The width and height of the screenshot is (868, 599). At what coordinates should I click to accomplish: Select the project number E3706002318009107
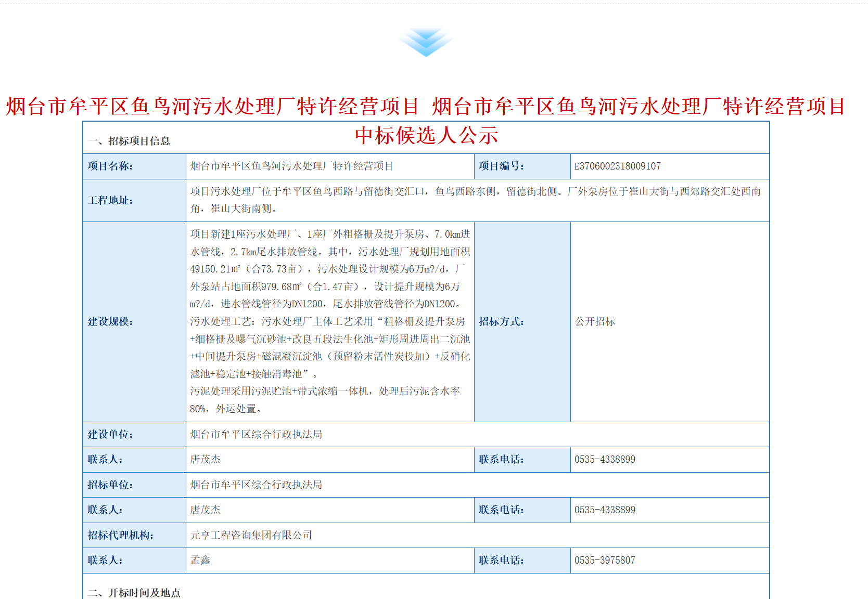point(617,166)
